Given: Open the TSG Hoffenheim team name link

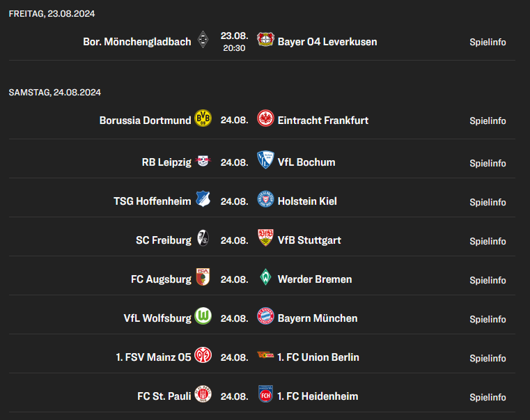Looking at the screenshot, I should click(152, 201).
